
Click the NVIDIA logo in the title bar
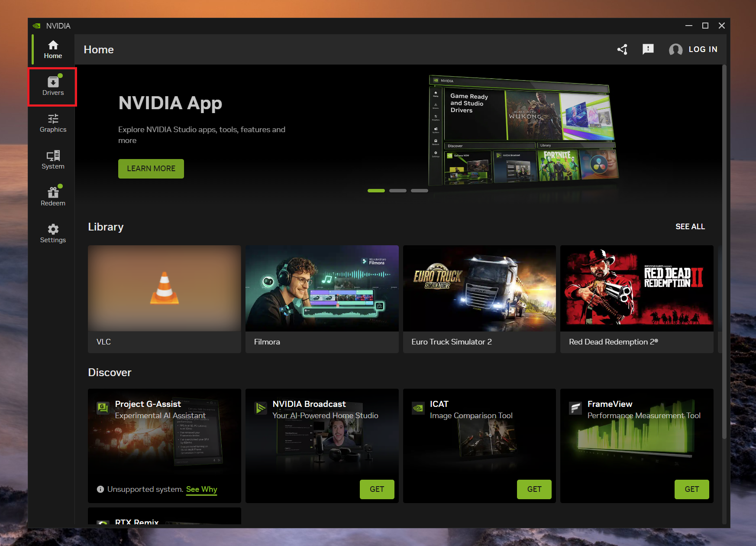click(37, 26)
